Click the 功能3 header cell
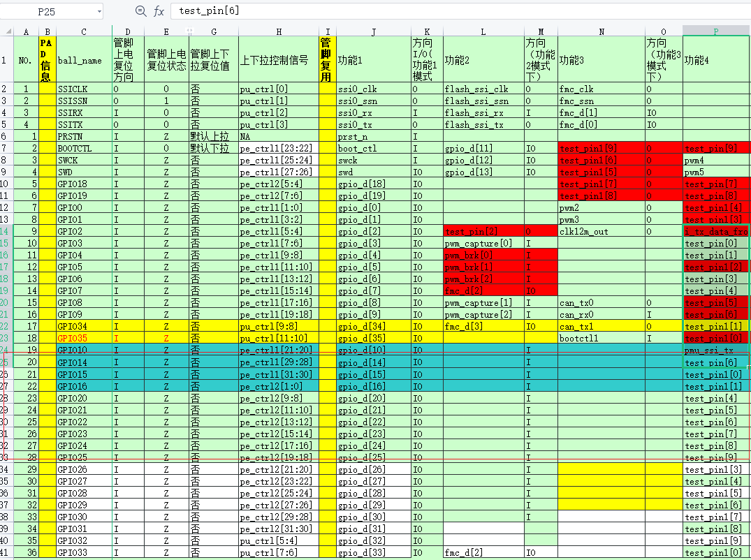Viewport: 751px width, 560px height. coord(601,60)
